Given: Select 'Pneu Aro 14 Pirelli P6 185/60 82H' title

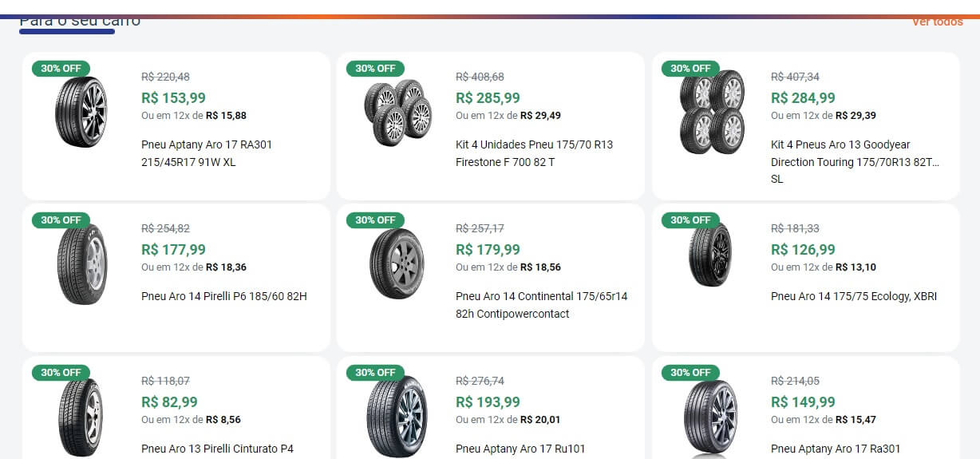Looking at the screenshot, I should coord(224,296).
